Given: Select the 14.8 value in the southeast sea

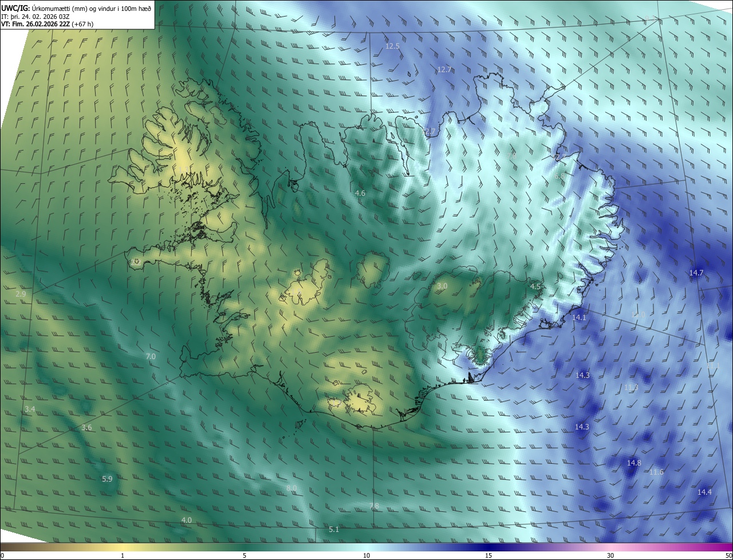Looking at the screenshot, I should 634,463.
